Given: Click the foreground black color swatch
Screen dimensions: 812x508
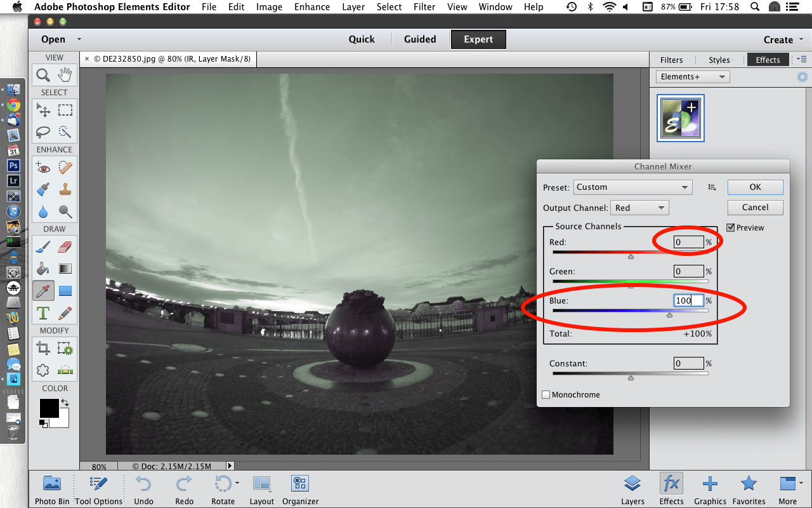Looking at the screenshot, I should click(49, 408).
